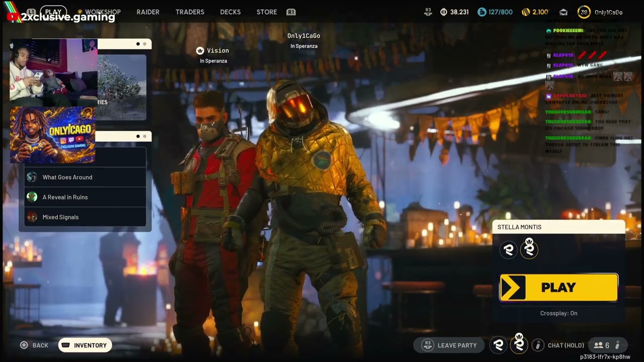644x362 pixels.
Task: Open the INVENTORY button
Action: tap(85, 345)
